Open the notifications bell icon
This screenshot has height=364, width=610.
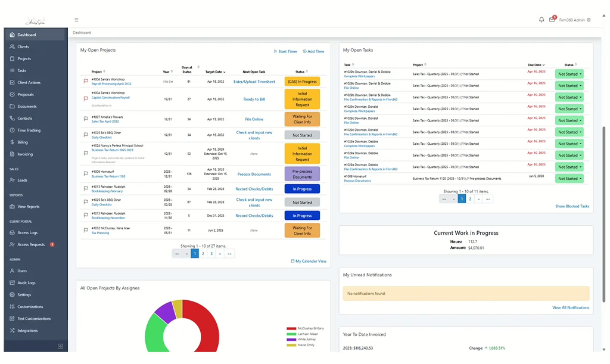tap(540, 19)
